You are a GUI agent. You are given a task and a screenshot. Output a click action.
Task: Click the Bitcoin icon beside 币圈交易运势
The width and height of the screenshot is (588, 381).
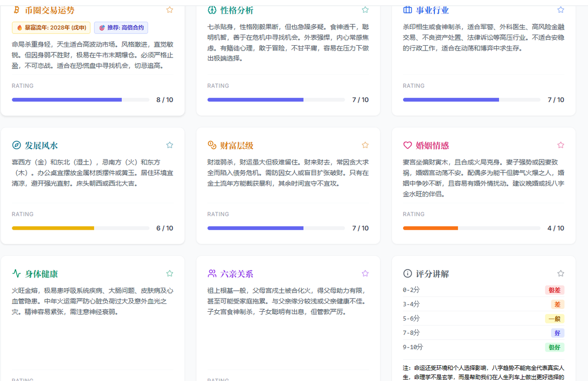point(16,10)
